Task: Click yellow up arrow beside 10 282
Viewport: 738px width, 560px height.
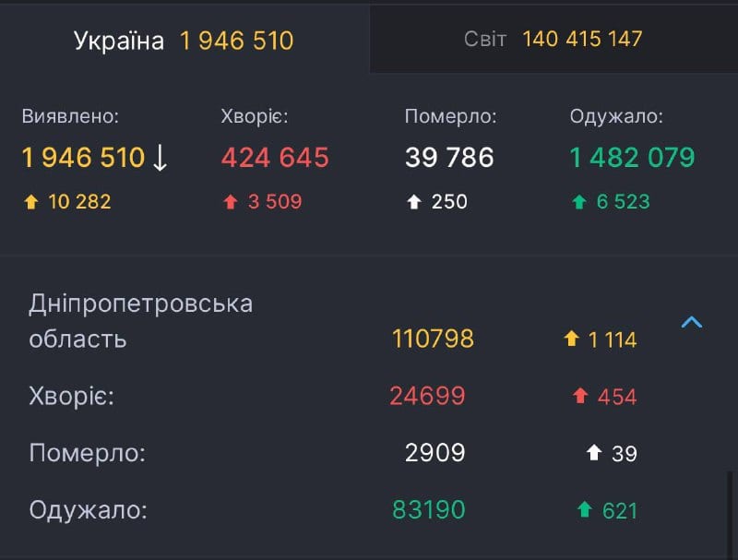Action: coord(31,202)
